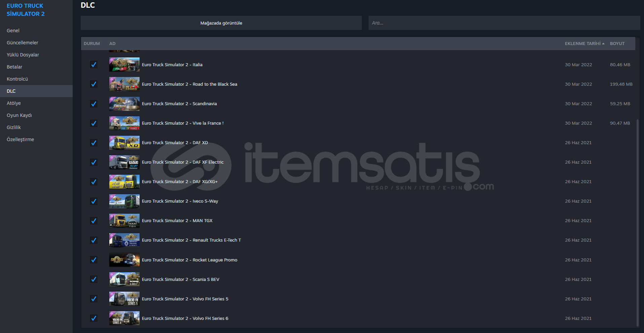Open Kontrolcü settings
The height and width of the screenshot is (333, 644).
point(36,79)
